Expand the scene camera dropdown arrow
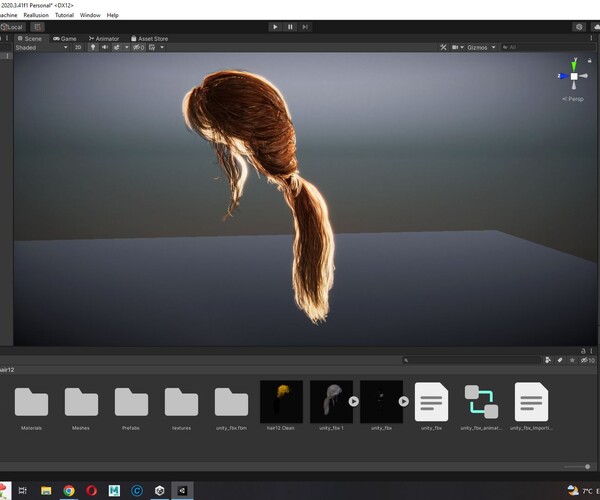This screenshot has width=600, height=500. [x=462, y=47]
